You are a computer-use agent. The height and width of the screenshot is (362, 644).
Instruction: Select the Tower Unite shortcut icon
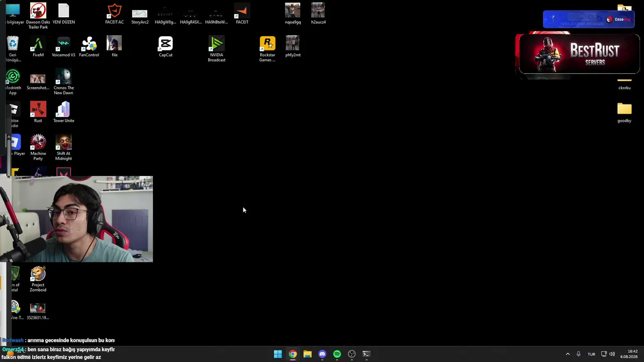63,112
